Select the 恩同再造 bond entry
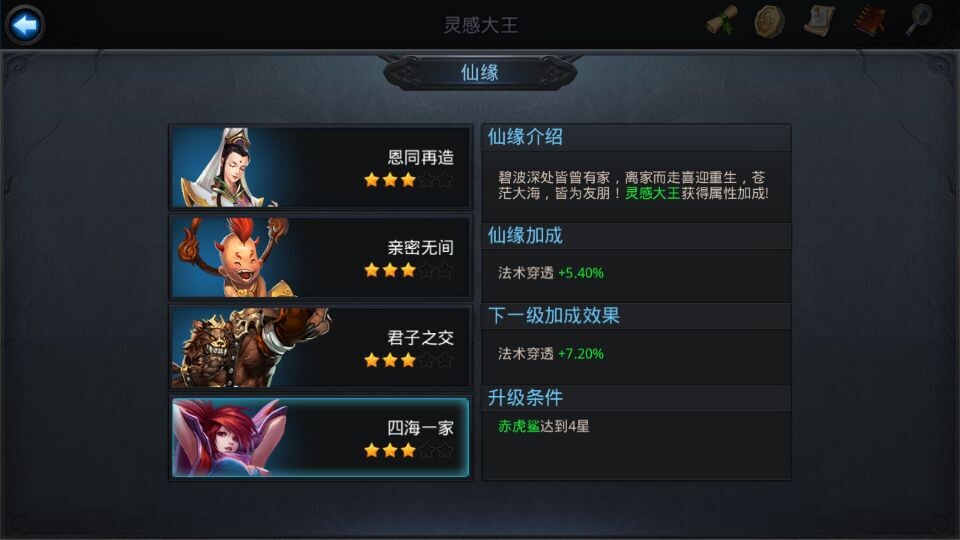 (x=320, y=168)
